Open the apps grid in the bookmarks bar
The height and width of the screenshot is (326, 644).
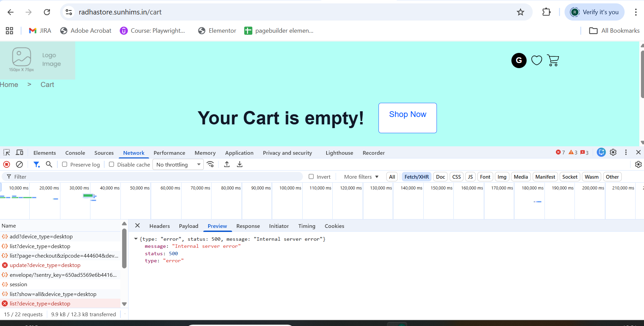(x=9, y=31)
